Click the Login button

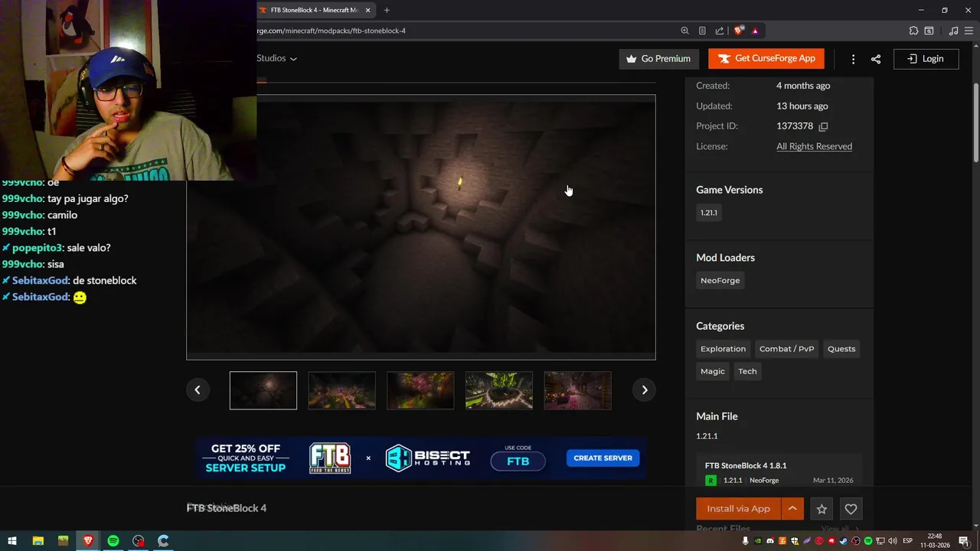click(x=926, y=59)
